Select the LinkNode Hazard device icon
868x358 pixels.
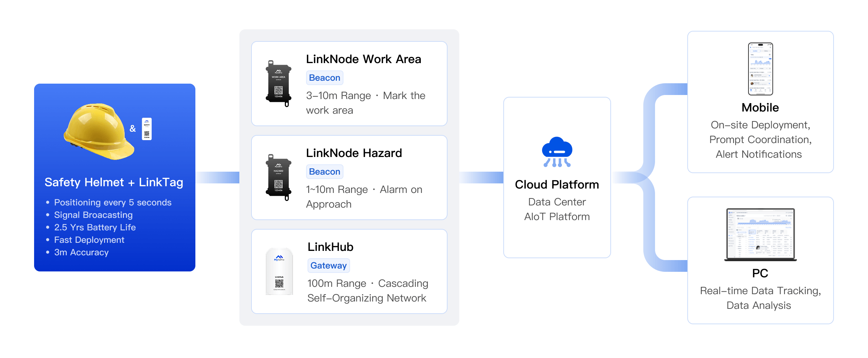(279, 178)
